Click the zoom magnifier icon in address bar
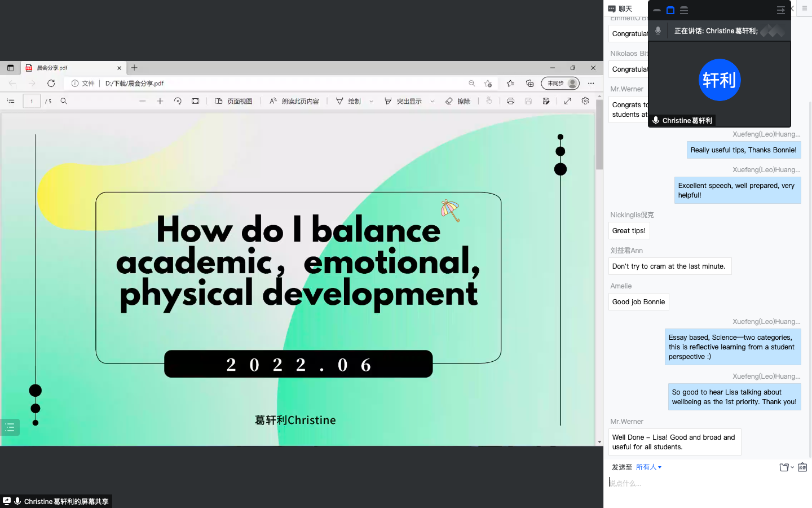The height and width of the screenshot is (508, 812). click(x=471, y=84)
